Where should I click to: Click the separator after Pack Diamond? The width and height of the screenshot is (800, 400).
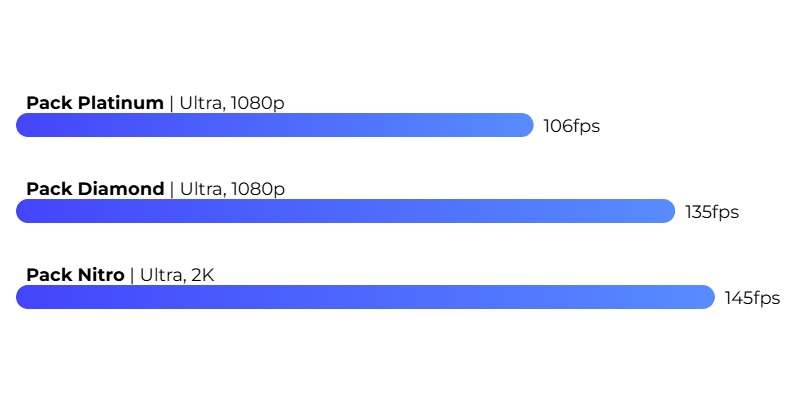(x=172, y=189)
